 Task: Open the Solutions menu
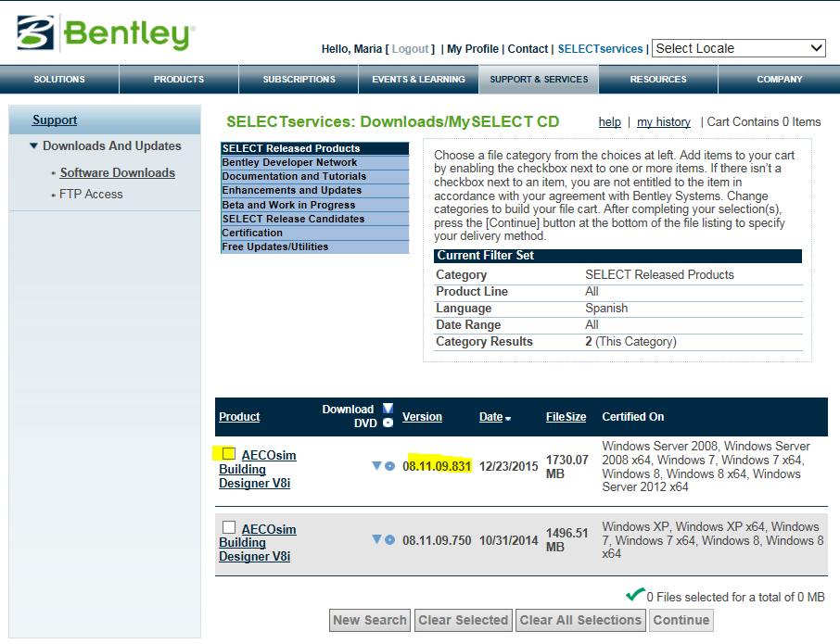pos(59,80)
